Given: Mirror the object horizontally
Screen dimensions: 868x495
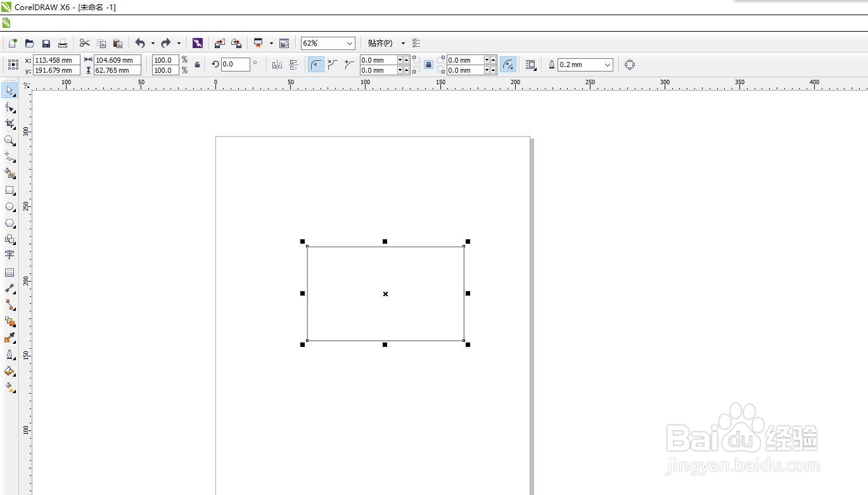Looking at the screenshot, I should click(x=277, y=65).
